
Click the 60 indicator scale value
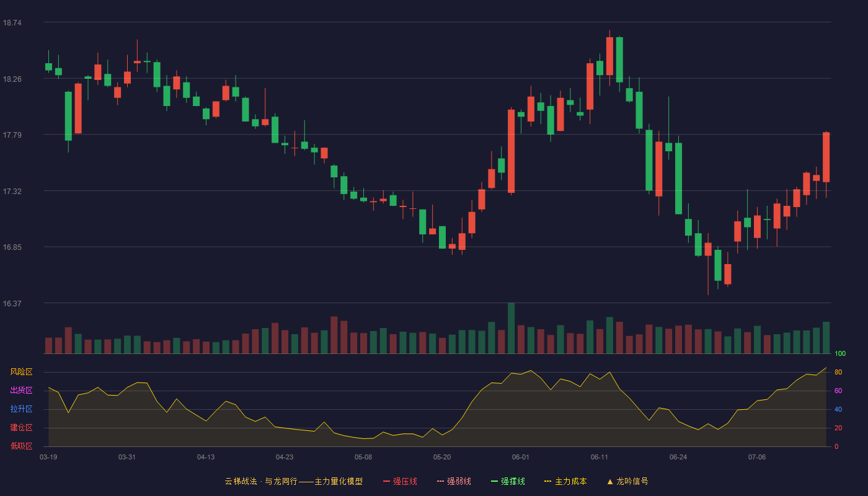point(838,391)
